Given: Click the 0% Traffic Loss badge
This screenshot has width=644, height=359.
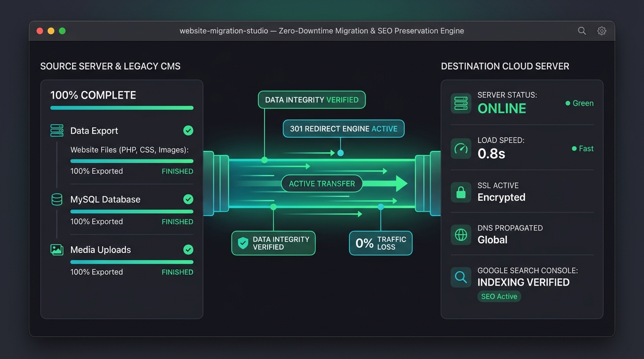Looking at the screenshot, I should (x=381, y=243).
